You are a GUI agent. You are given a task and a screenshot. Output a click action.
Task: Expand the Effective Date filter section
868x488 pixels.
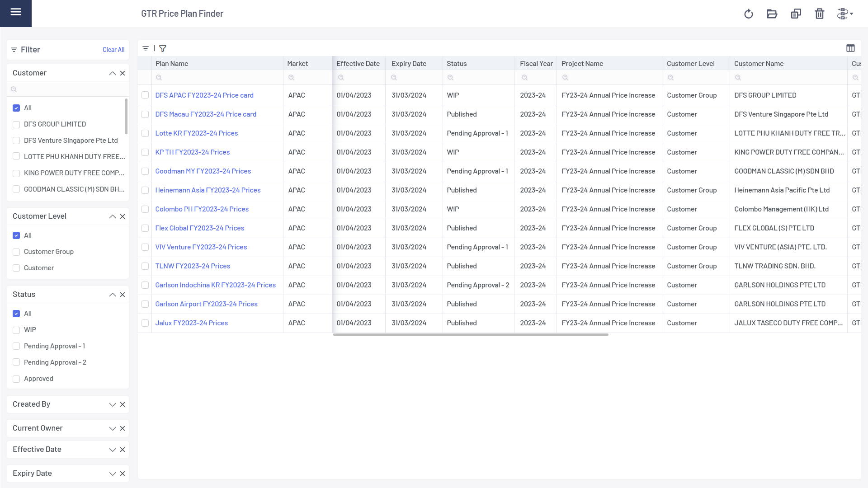(x=112, y=450)
